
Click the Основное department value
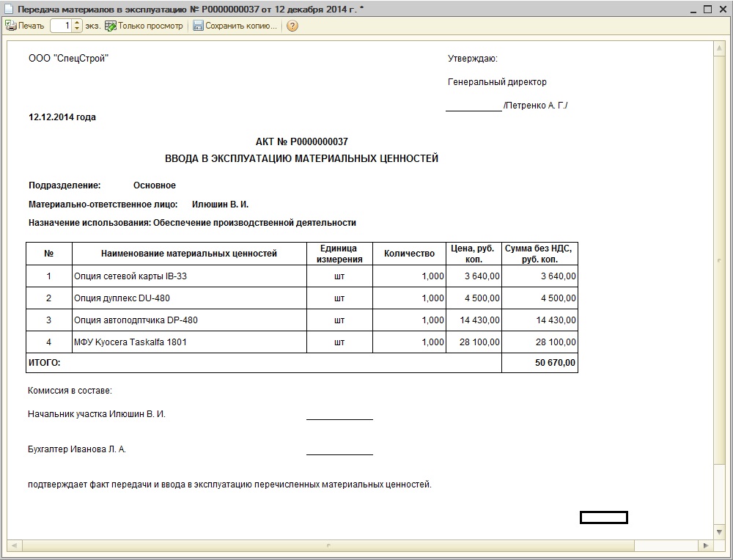(x=154, y=185)
